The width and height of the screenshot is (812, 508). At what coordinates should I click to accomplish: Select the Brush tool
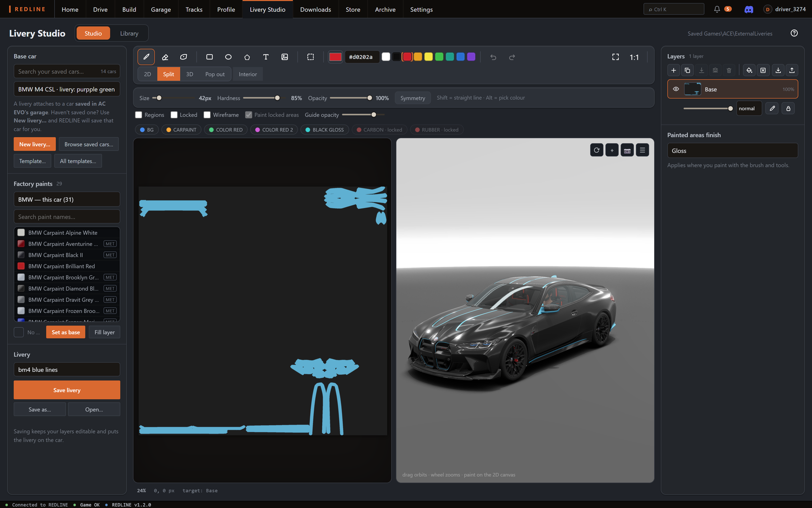click(x=146, y=57)
